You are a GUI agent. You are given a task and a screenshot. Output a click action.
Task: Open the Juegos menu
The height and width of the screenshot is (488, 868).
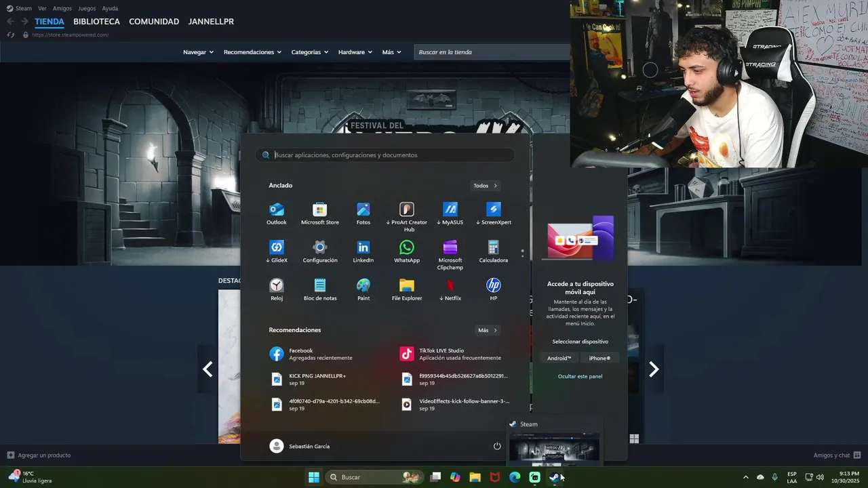point(87,8)
